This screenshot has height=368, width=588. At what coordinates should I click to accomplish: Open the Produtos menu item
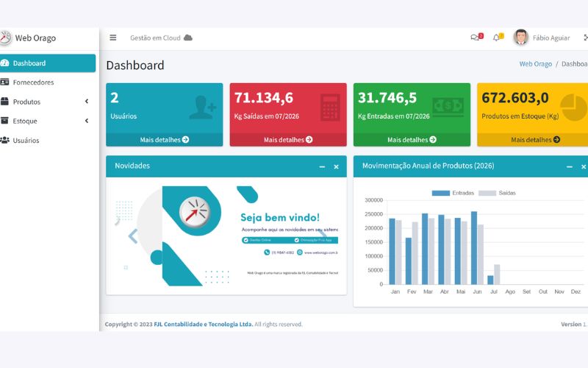(x=48, y=102)
